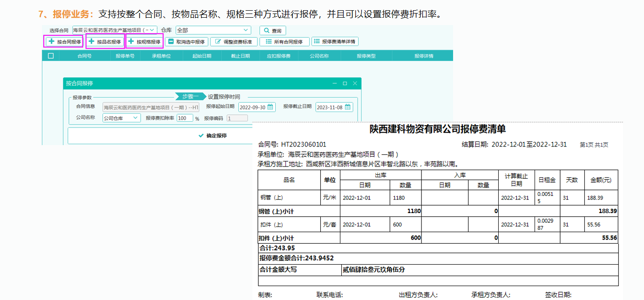Sort by the 合同号 column header
Image resolution: width=644 pixels, height=300 pixels.
pyautogui.click(x=84, y=56)
